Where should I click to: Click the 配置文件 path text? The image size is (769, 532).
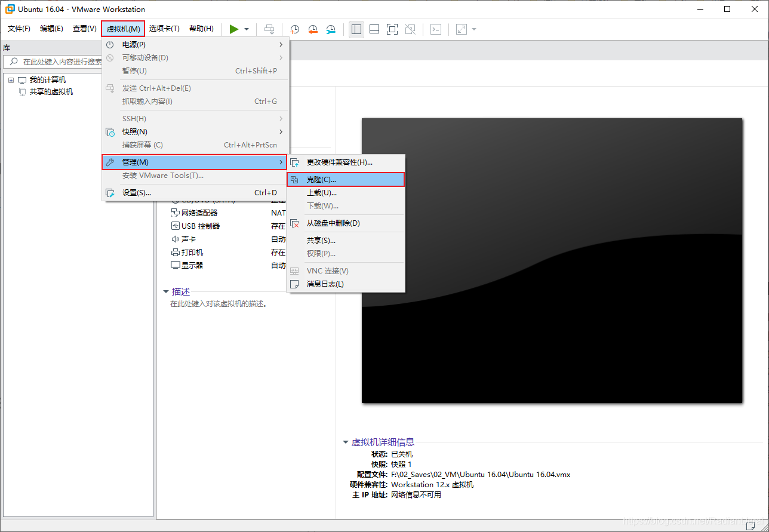coord(481,475)
